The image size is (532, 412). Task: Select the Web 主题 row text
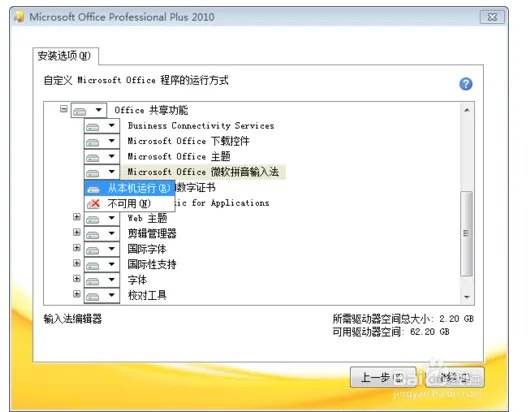tap(147, 218)
